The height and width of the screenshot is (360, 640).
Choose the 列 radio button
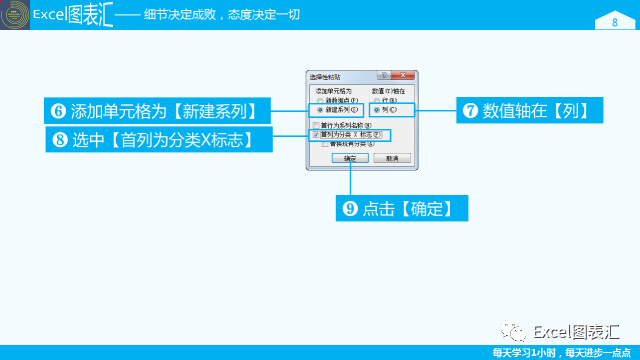coord(377,110)
